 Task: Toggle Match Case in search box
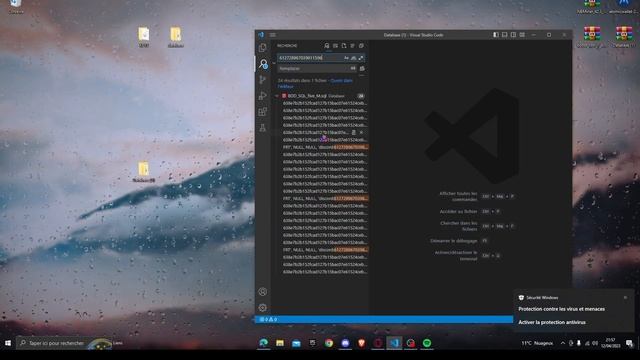click(346, 58)
